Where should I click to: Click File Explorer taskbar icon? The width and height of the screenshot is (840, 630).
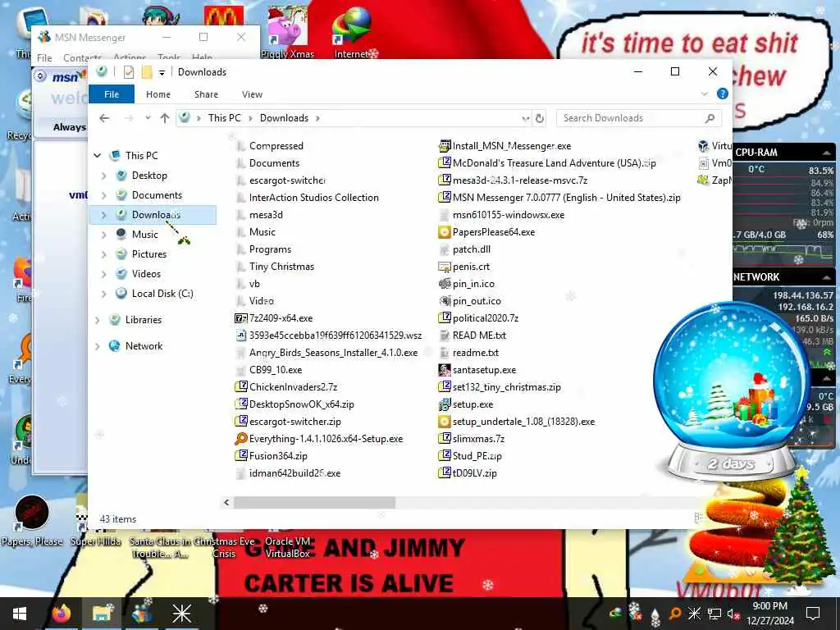[x=102, y=614]
